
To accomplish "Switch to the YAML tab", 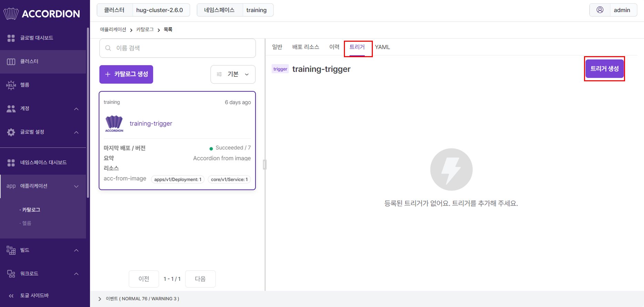I will click(382, 47).
